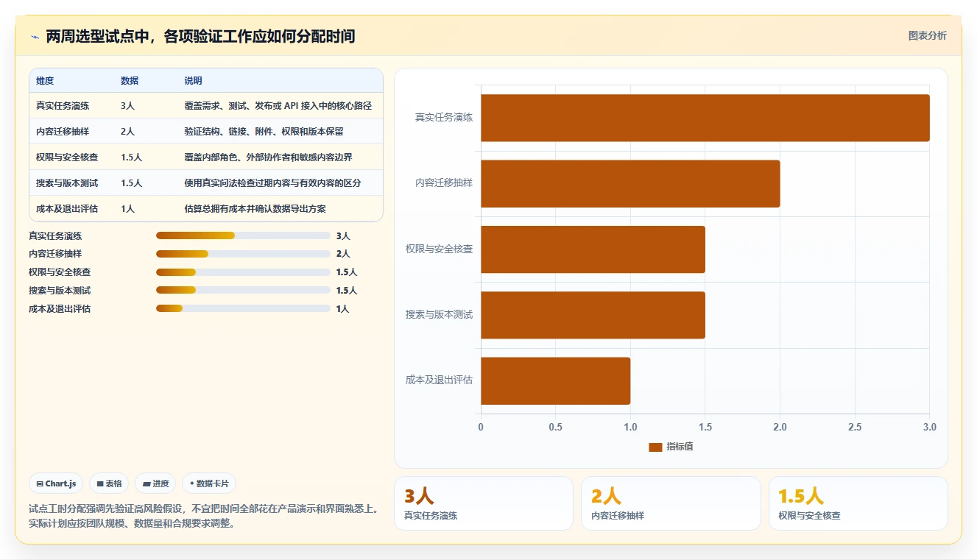Screen dimensions: 977x560
Task: Click the 2.5 x-axis tick label
Action: coord(855,427)
